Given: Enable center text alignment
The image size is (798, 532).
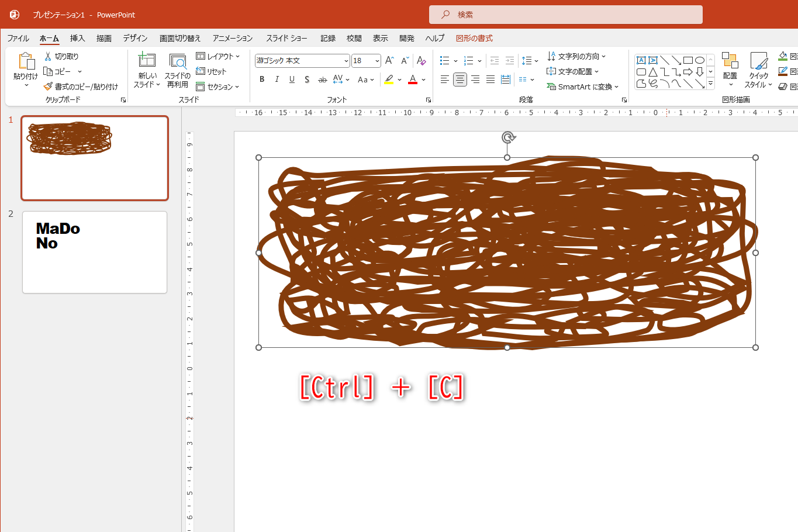Looking at the screenshot, I should pyautogui.click(x=460, y=80).
